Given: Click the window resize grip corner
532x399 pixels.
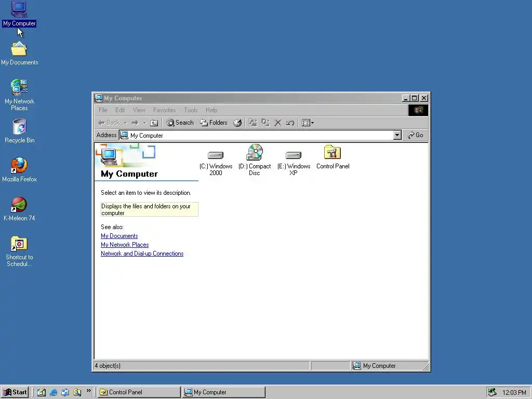Looking at the screenshot, I should [x=425, y=366].
